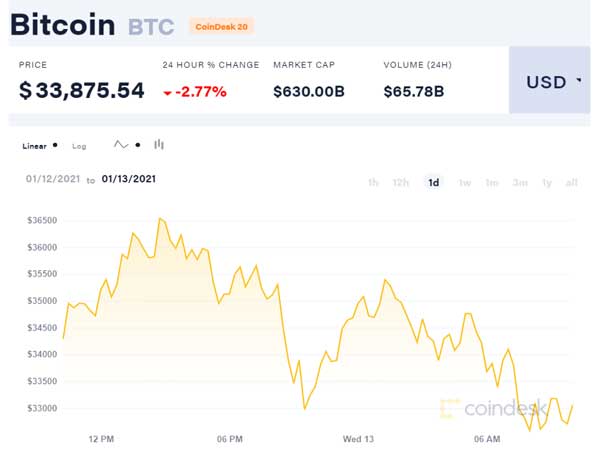
Task: Click the 01/13/2021 end date
Action: coord(129,180)
